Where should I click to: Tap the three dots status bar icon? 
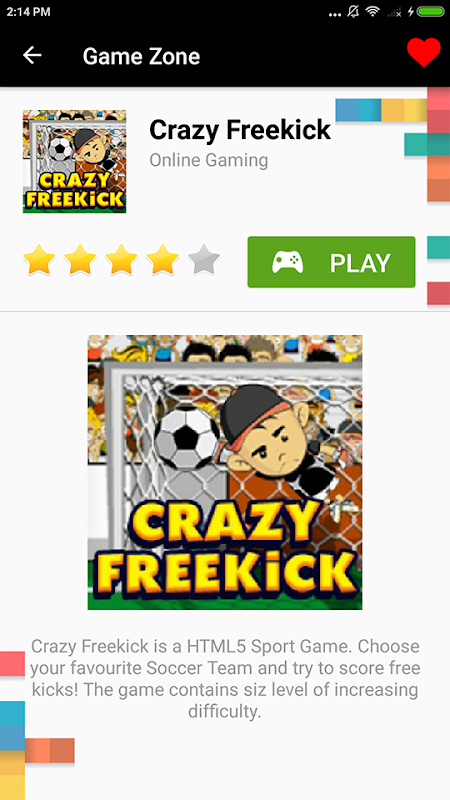tap(335, 15)
